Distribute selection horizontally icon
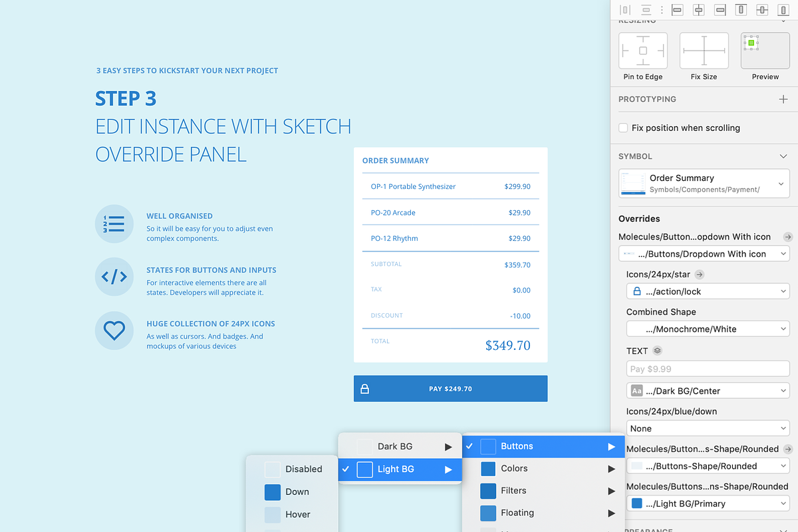The width and height of the screenshot is (798, 532). click(x=624, y=10)
